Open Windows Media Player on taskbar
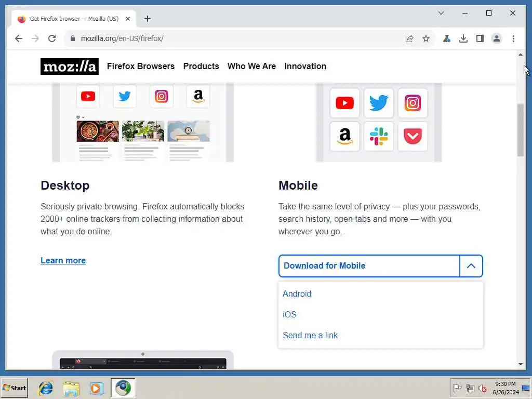532x399 pixels. tap(96, 388)
